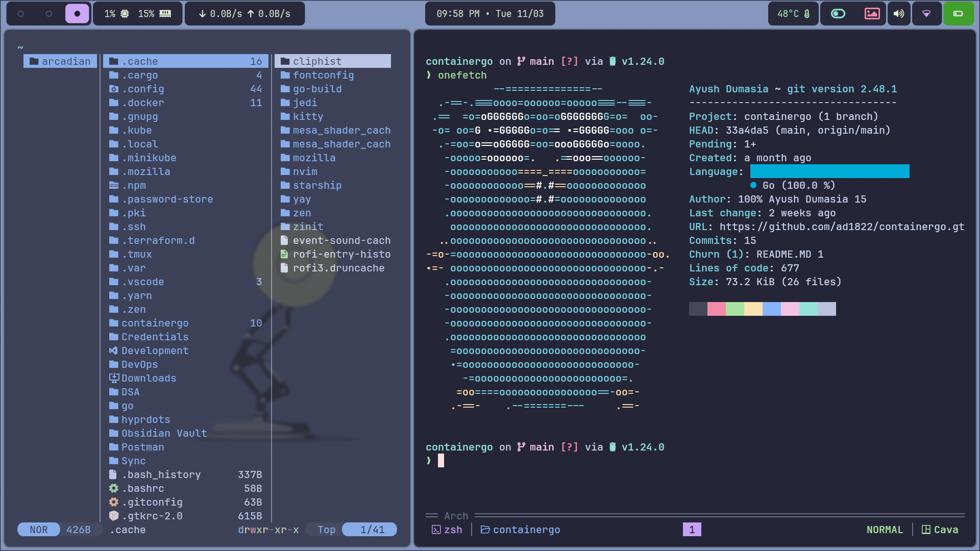980x551 pixels.
Task: Select the Obsidian Vault folder
Action: tap(186, 433)
